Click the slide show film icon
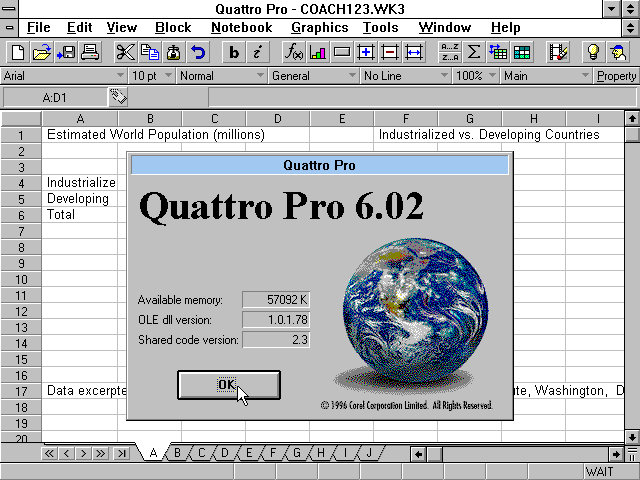This screenshot has height=480, width=640. click(x=558, y=53)
